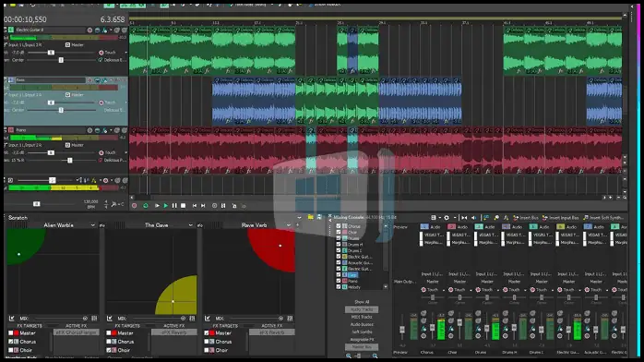Arm Electric Guitar 8 track for record
Viewport: 644px width, 362px height.
pos(89,30)
